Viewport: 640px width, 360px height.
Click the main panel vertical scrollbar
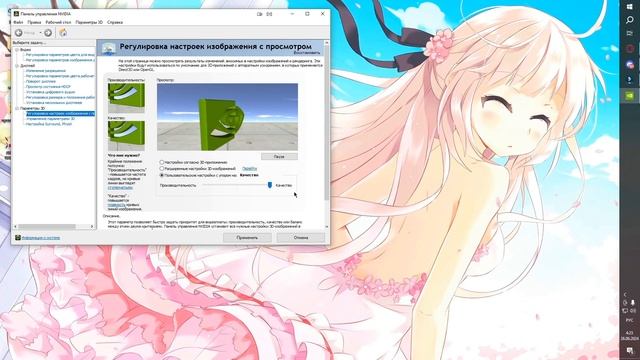pyautogui.click(x=327, y=122)
